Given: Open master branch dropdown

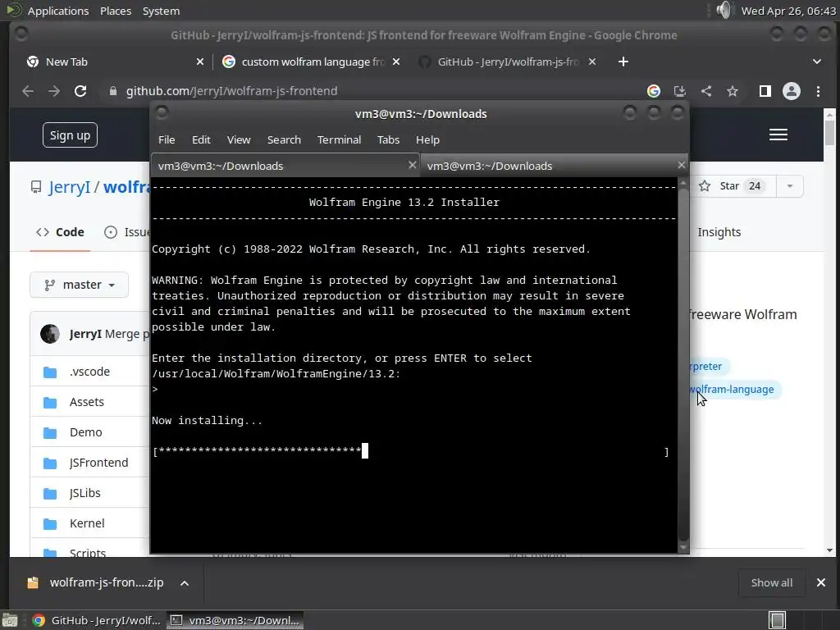Looking at the screenshot, I should [x=80, y=285].
